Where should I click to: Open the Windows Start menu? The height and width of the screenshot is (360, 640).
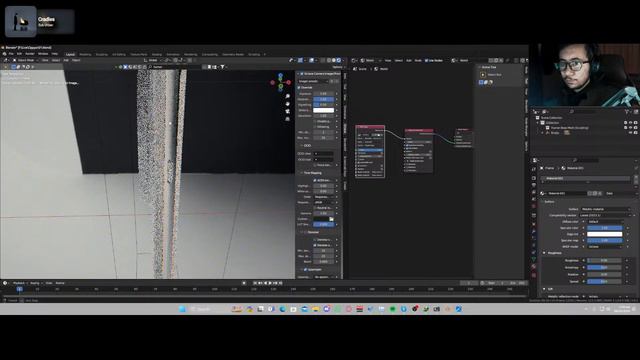tap(182, 309)
